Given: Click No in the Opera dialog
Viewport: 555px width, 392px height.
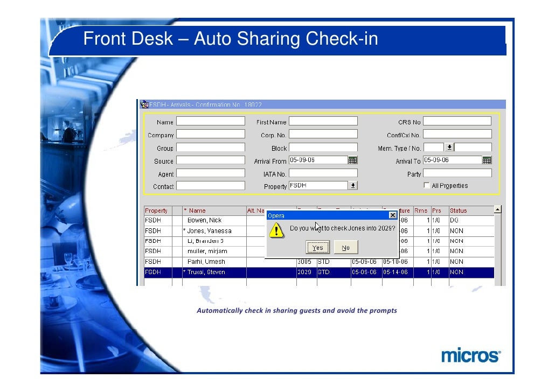Looking at the screenshot, I should click(x=346, y=247).
